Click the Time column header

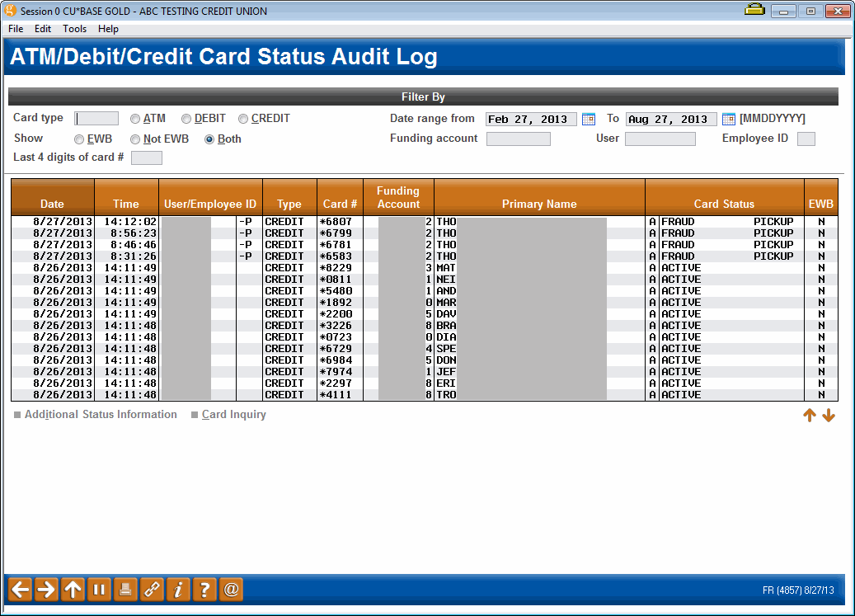tap(126, 197)
